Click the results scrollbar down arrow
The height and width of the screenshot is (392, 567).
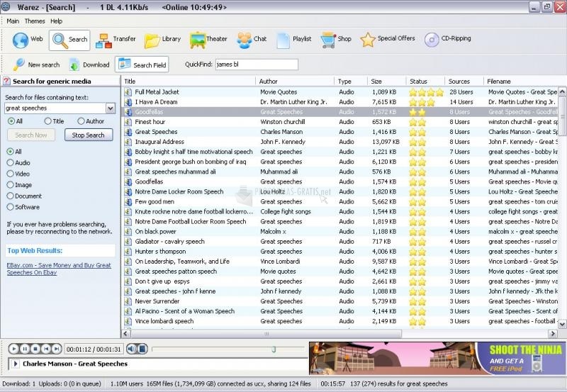click(562, 324)
